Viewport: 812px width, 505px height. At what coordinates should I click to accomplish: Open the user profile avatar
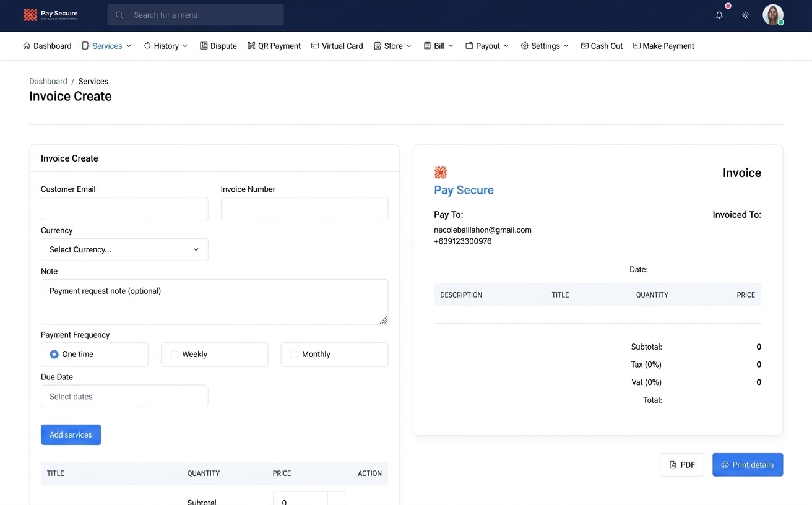coord(773,15)
